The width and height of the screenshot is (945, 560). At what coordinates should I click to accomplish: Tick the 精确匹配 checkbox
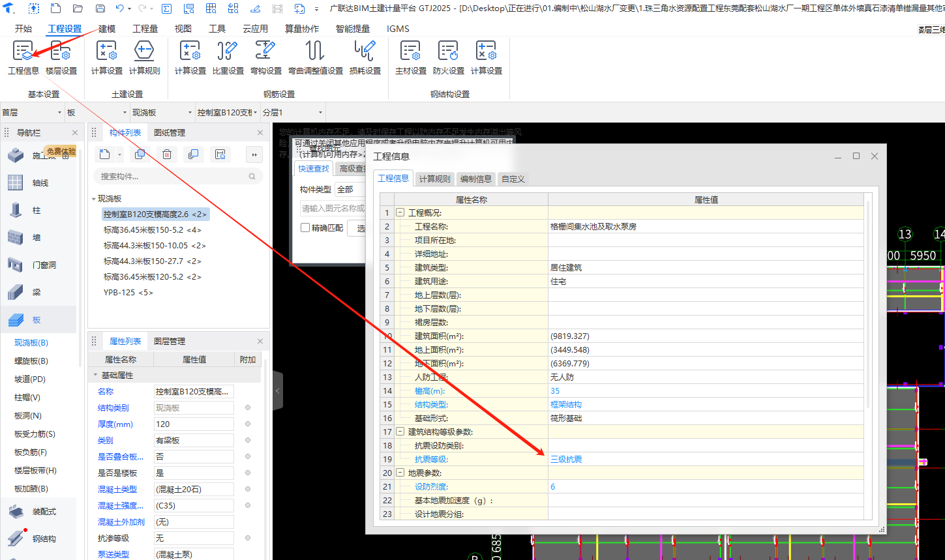305,228
